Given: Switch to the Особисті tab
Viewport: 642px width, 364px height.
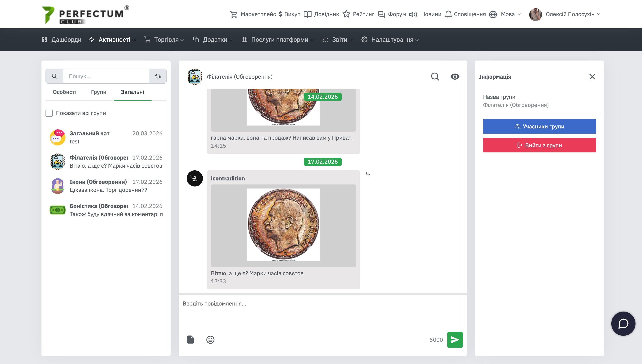Looking at the screenshot, I should 65,92.
